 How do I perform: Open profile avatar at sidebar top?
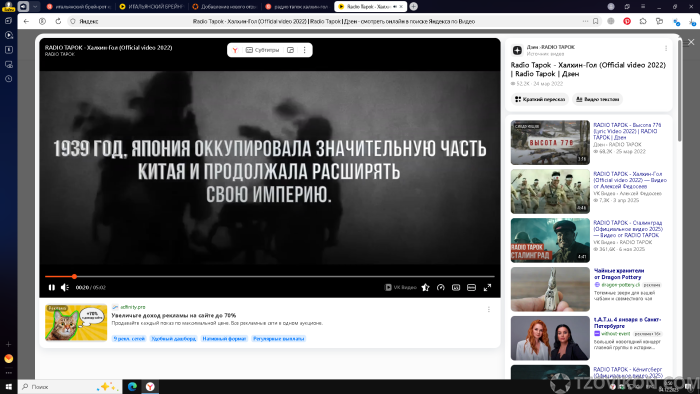(x=8, y=6)
